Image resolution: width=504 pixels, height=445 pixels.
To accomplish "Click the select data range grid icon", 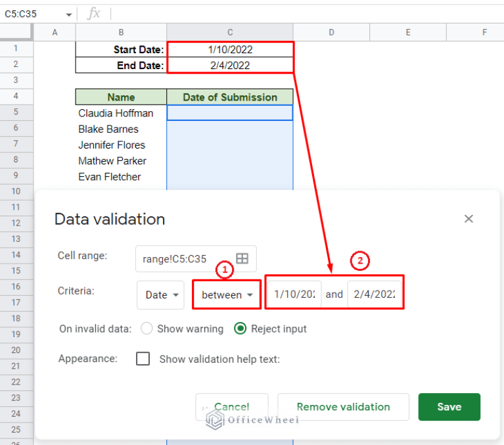I will (x=242, y=258).
